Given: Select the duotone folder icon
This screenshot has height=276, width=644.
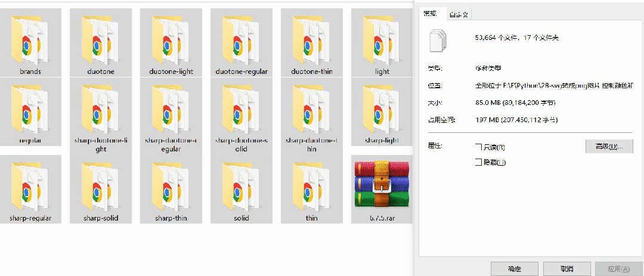Looking at the screenshot, I should tap(100, 41).
